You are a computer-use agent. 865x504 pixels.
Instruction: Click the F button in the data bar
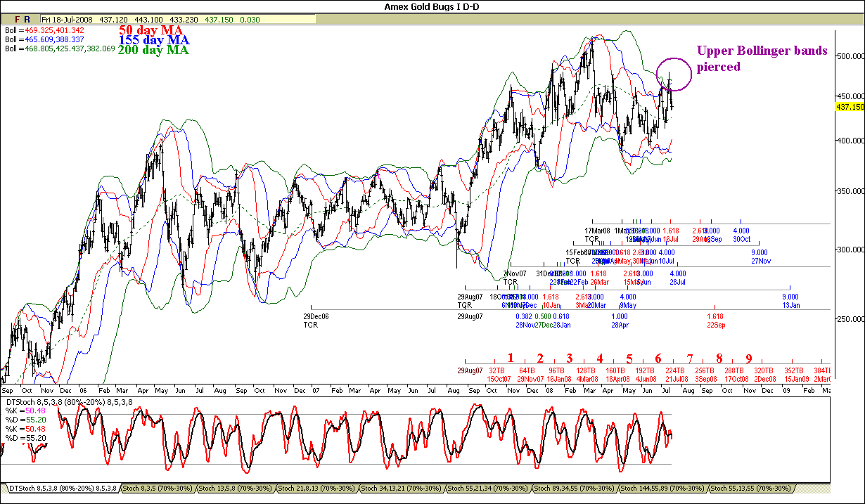[17, 20]
